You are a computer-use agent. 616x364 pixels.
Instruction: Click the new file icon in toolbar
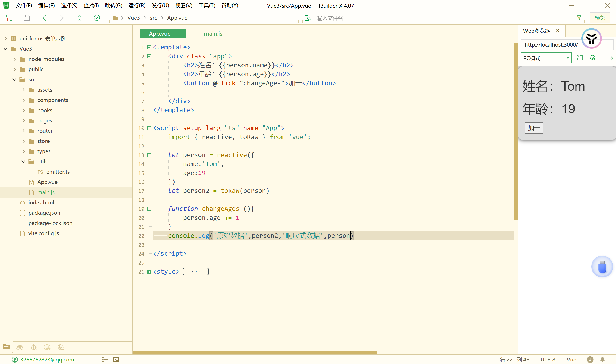[x=9, y=18]
